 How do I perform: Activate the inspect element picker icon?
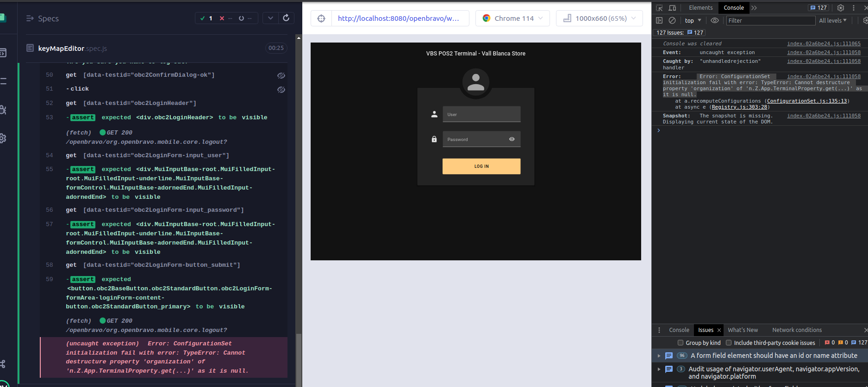[659, 8]
